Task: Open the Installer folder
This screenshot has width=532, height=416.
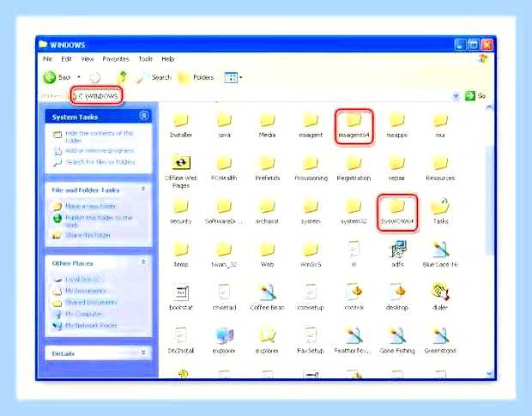Action: pos(181,125)
